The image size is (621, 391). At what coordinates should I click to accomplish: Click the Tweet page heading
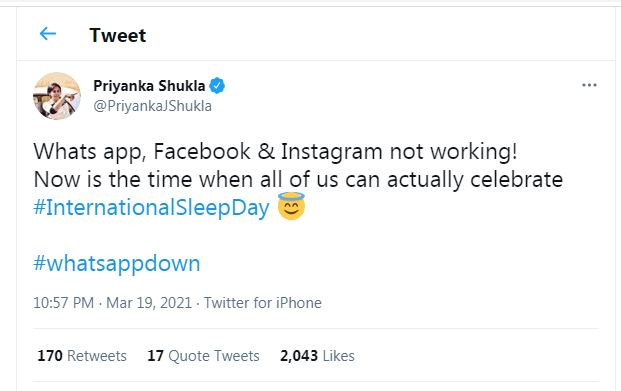(x=118, y=35)
